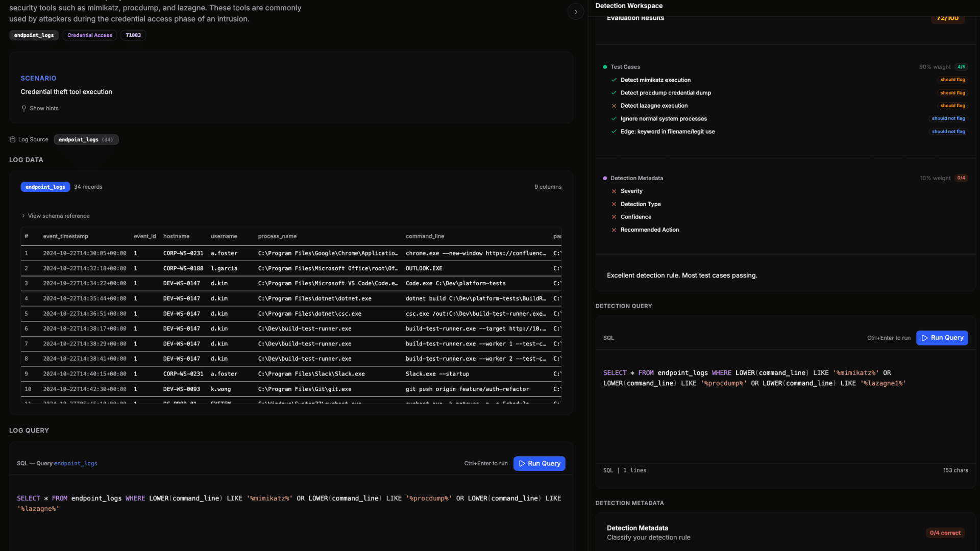The width and height of the screenshot is (980, 551).
Task: Click green dot beside Test Cases
Action: [605, 67]
